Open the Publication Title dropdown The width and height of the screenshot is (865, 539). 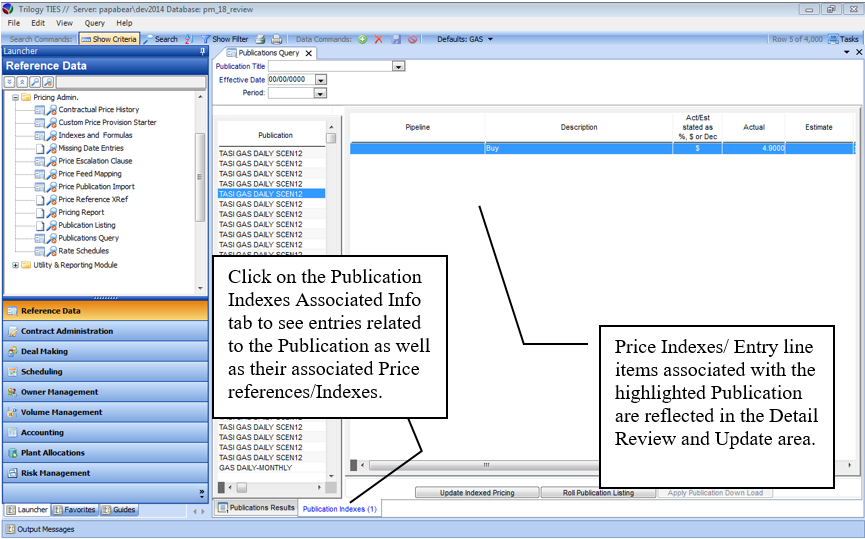point(398,67)
